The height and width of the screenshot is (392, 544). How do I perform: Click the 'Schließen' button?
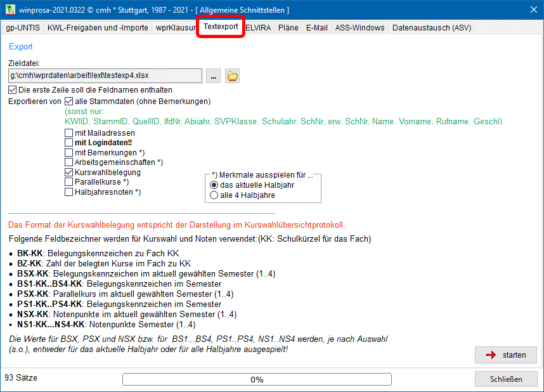click(506, 379)
